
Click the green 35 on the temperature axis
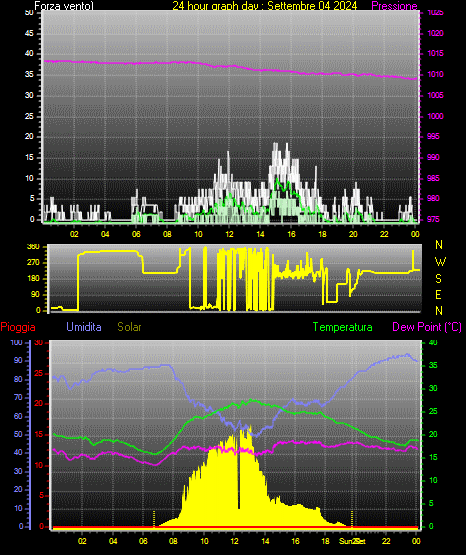point(433,365)
